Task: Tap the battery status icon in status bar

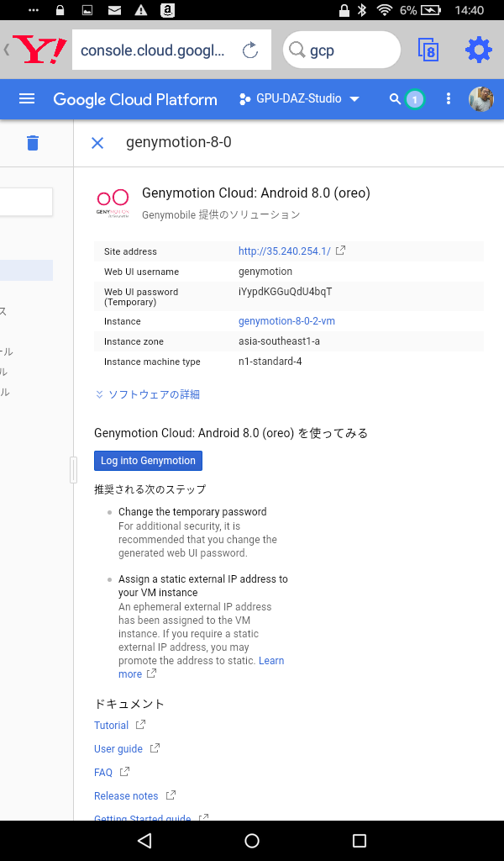Action: pyautogui.click(x=431, y=10)
